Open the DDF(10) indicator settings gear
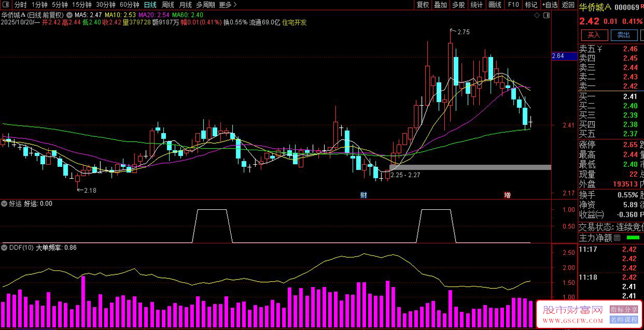644x330 pixels. [5, 248]
